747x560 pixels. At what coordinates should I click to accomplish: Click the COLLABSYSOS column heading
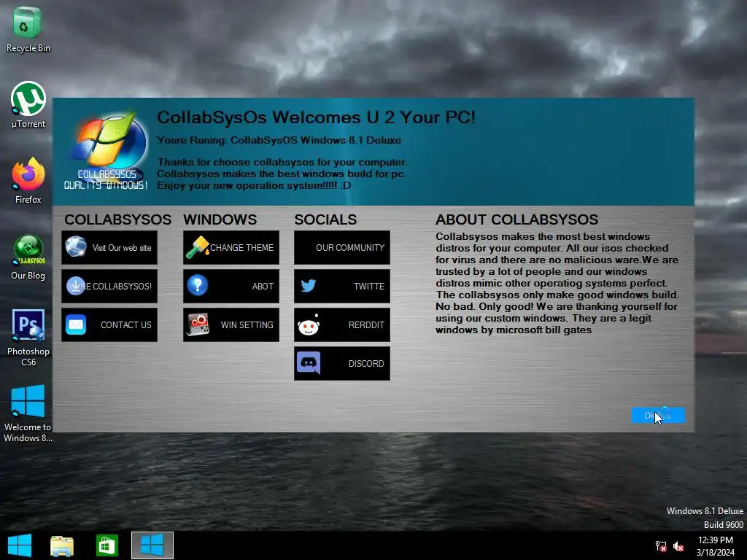[x=117, y=219]
